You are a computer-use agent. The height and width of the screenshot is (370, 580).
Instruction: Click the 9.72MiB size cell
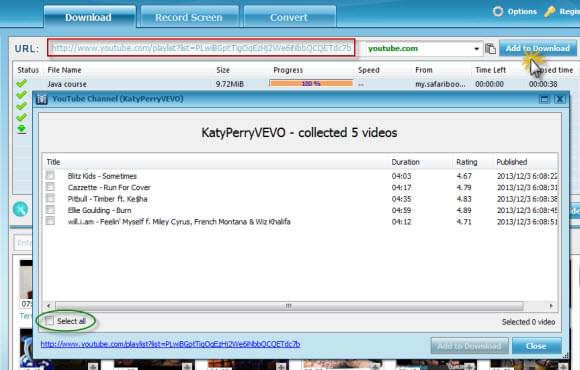click(x=230, y=84)
